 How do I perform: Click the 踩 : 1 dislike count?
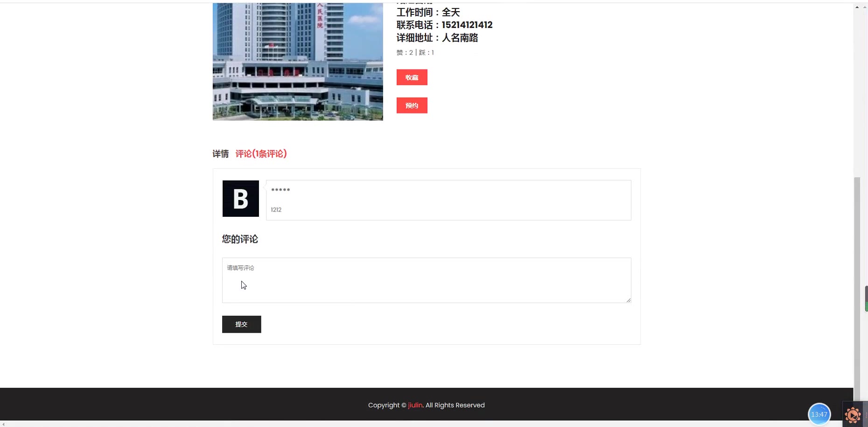[427, 53]
